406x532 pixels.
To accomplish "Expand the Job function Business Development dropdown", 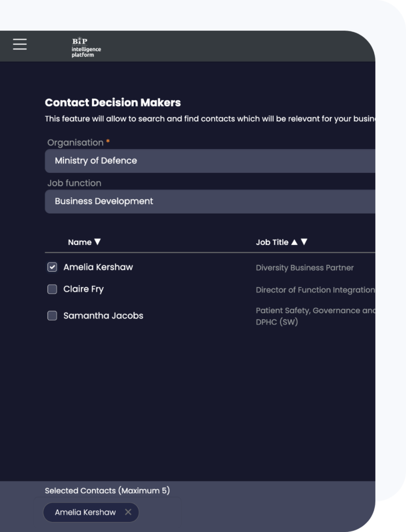I will click(210, 201).
